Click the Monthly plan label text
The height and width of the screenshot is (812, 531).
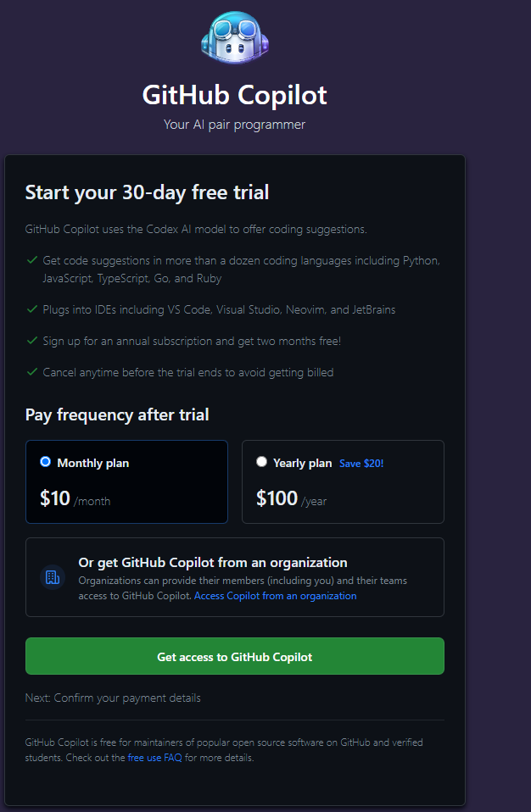click(93, 463)
